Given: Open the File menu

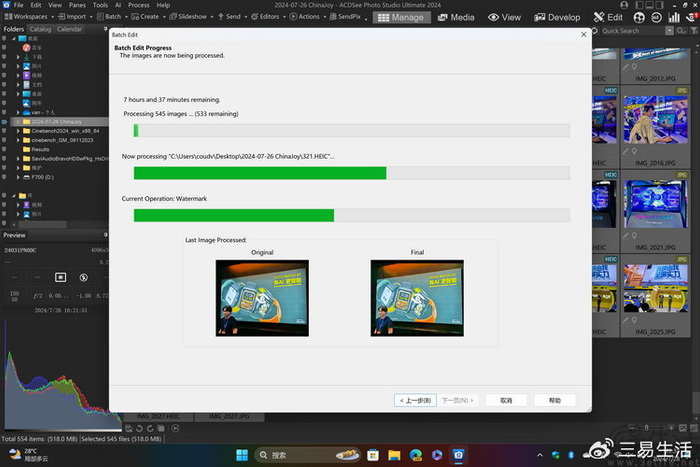Looking at the screenshot, I should click(18, 5).
